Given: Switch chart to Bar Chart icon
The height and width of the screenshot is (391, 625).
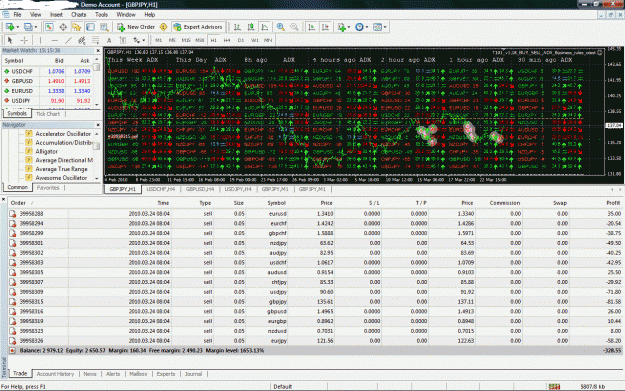Looking at the screenshot, I should click(x=237, y=27).
